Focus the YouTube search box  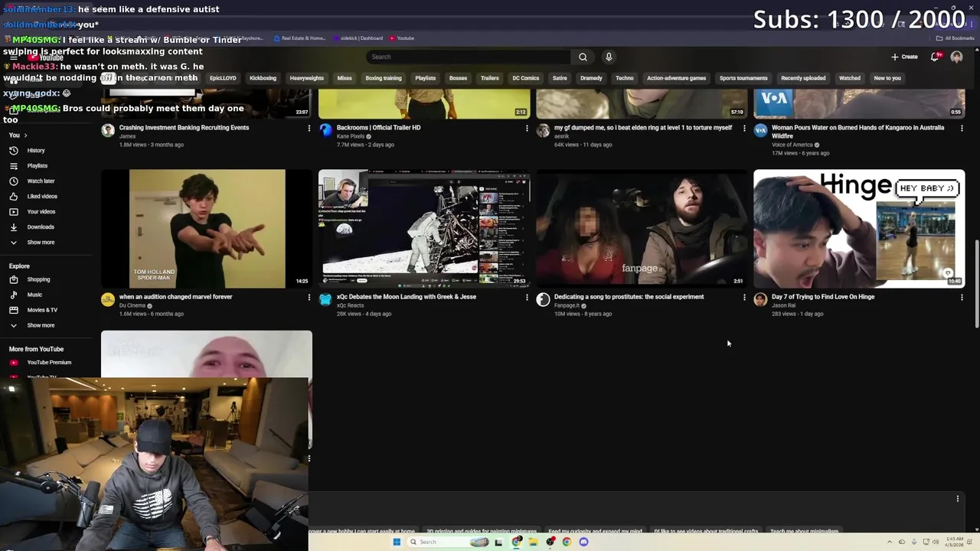469,57
